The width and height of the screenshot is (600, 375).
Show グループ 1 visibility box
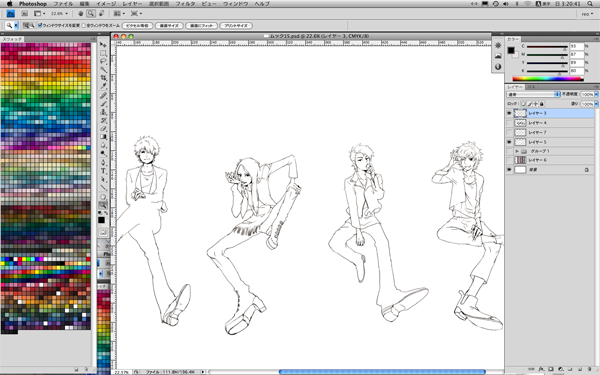point(509,151)
